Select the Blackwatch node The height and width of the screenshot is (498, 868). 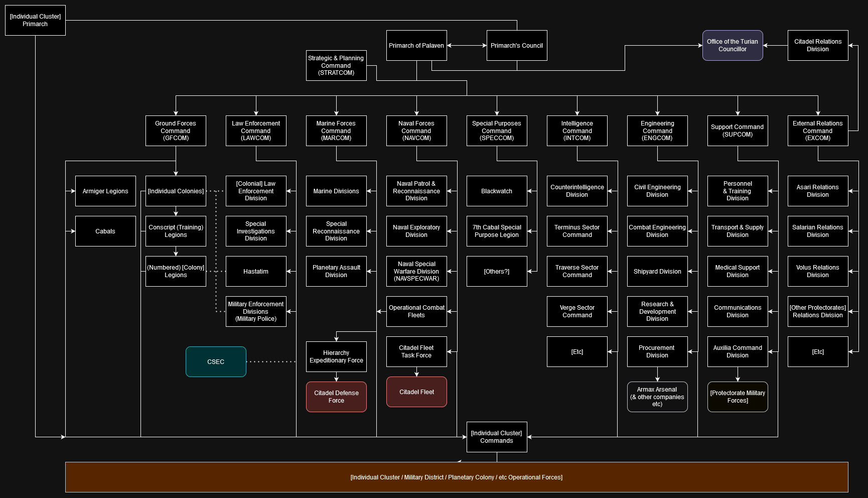(496, 191)
